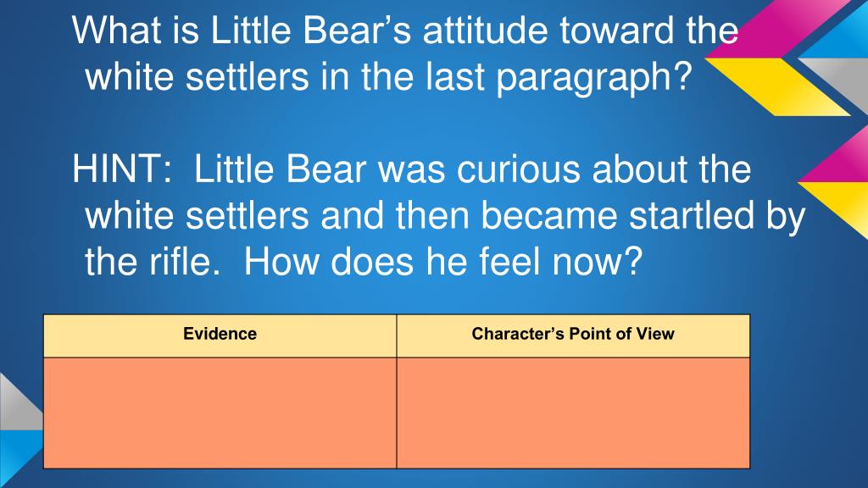Click the question title about Little Bear's attitude

pyautogui.click(x=404, y=53)
